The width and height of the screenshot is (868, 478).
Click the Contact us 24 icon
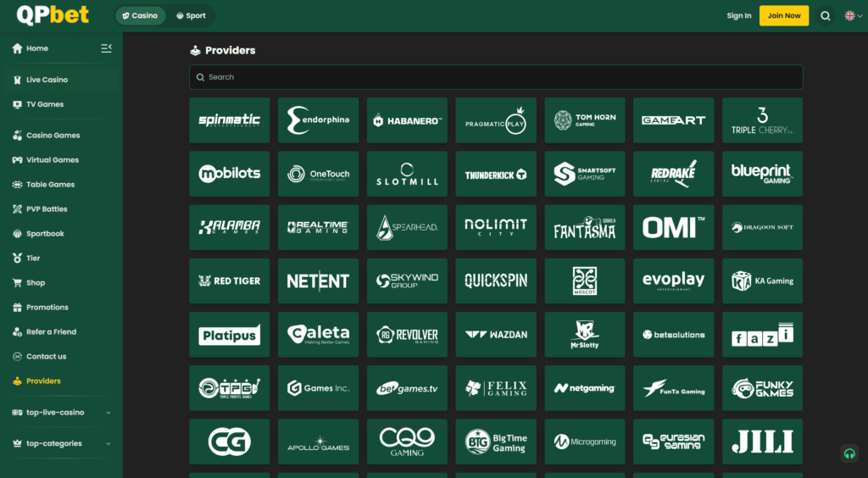pos(17,356)
